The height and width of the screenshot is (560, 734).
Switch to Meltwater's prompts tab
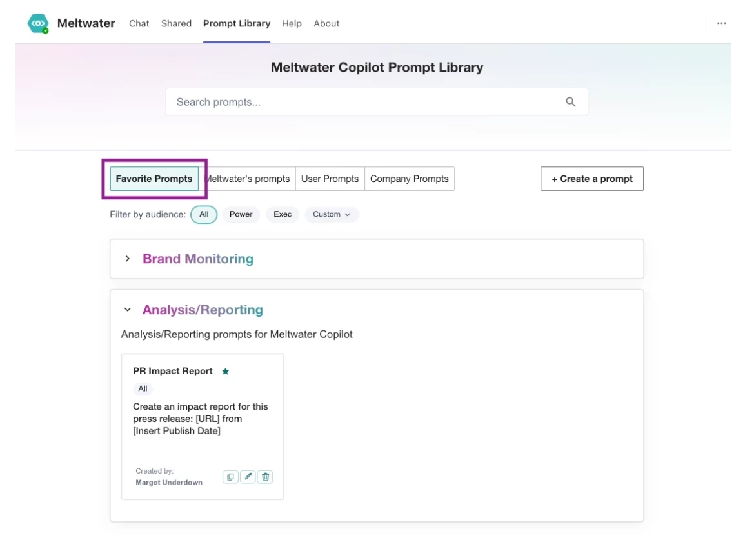(x=249, y=179)
